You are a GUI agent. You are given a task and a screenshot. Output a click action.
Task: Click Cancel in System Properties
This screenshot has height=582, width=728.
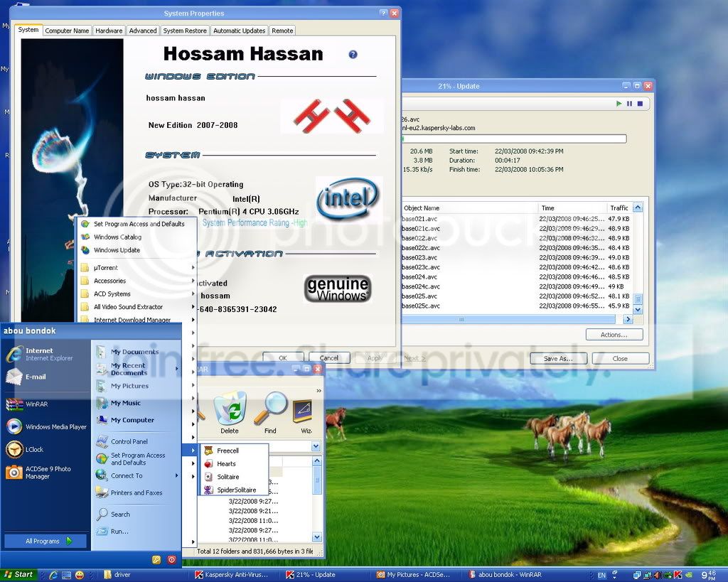(x=328, y=358)
